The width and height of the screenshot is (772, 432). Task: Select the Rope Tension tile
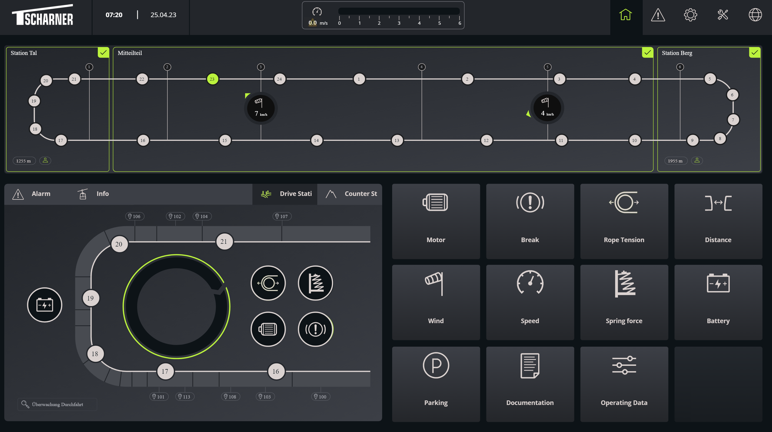(x=623, y=220)
